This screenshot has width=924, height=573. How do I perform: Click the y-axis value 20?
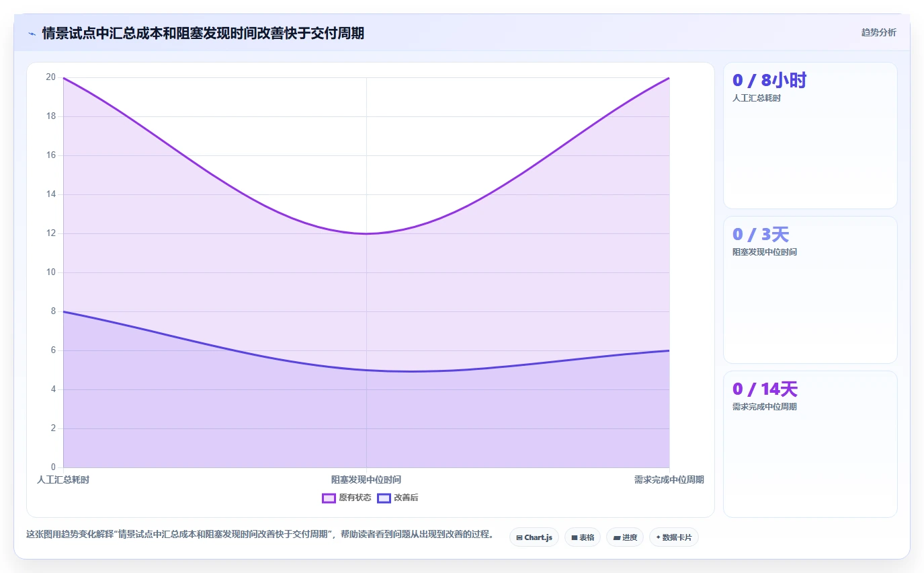tap(50, 77)
